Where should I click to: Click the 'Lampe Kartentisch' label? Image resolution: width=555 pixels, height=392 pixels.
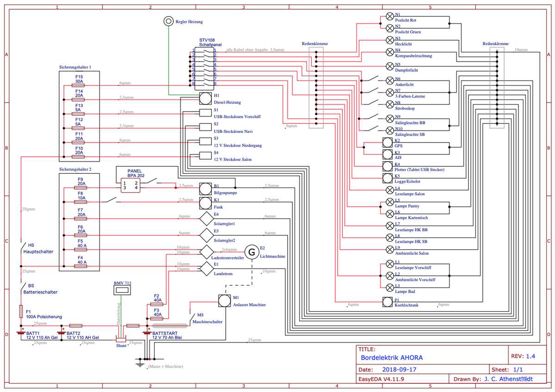coord(411,218)
